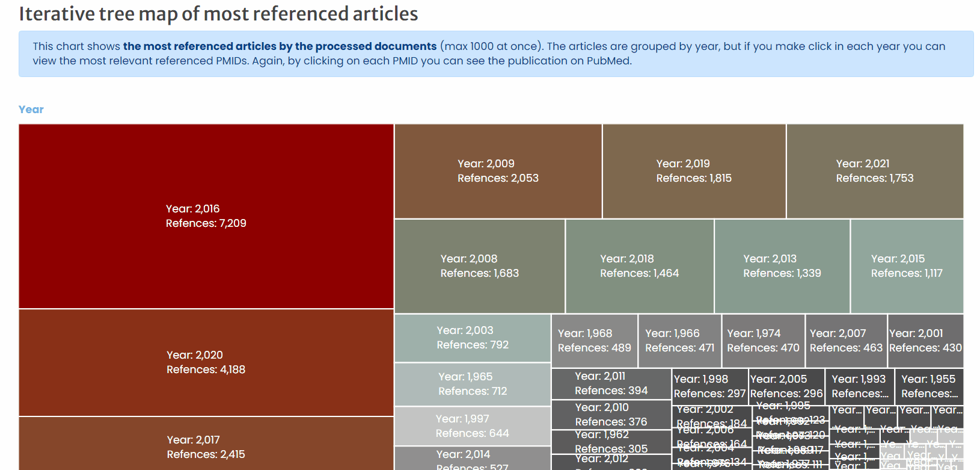Open the Year 2,003 block
This screenshot has height=470, width=980.
tap(473, 338)
